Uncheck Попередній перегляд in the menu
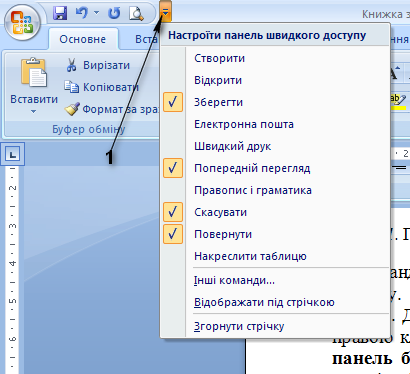The image size is (410, 374). (275, 168)
